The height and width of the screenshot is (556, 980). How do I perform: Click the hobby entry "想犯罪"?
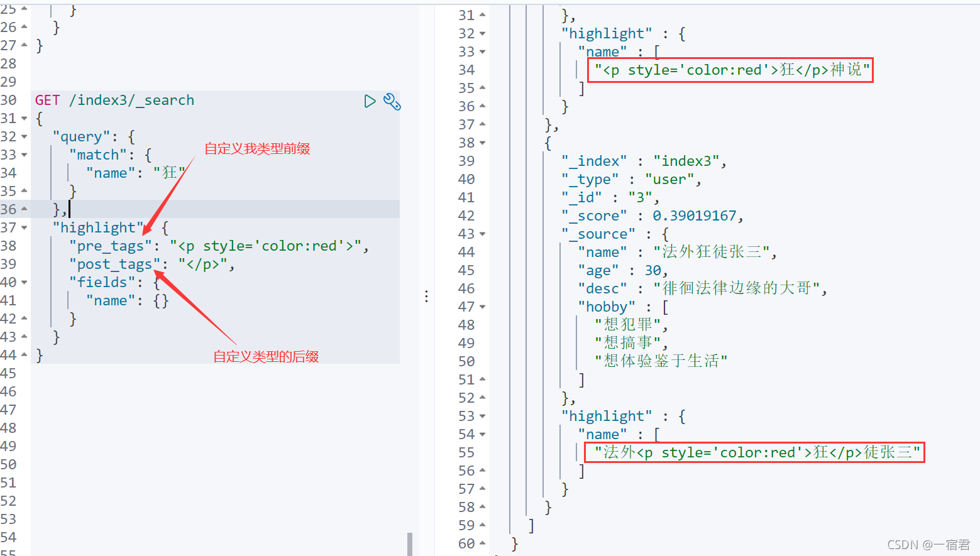click(628, 325)
